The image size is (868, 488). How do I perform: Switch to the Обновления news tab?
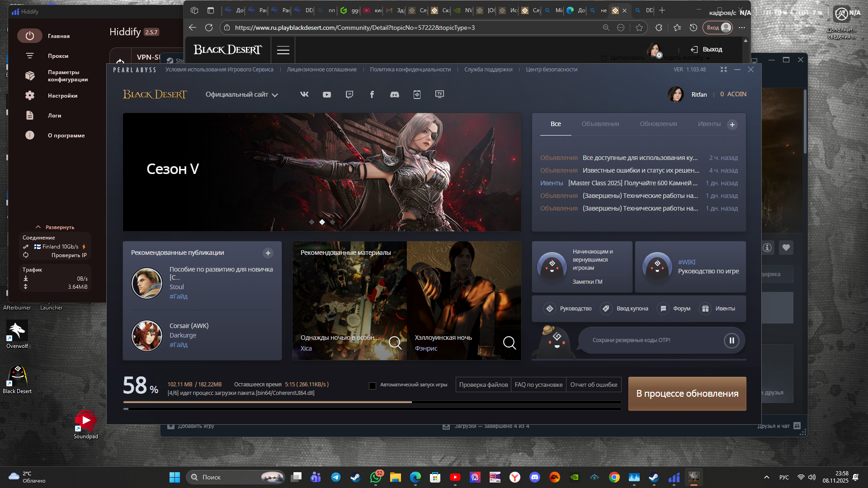[658, 124]
